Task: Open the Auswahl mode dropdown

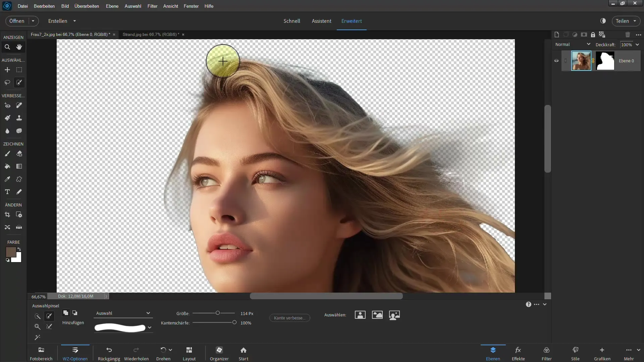Action: [x=123, y=313]
